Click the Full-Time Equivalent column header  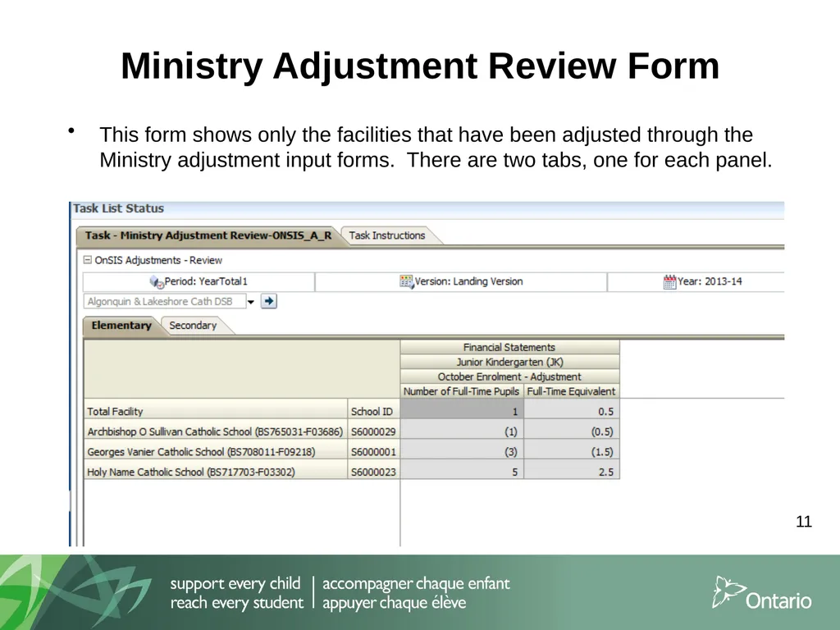pos(571,391)
